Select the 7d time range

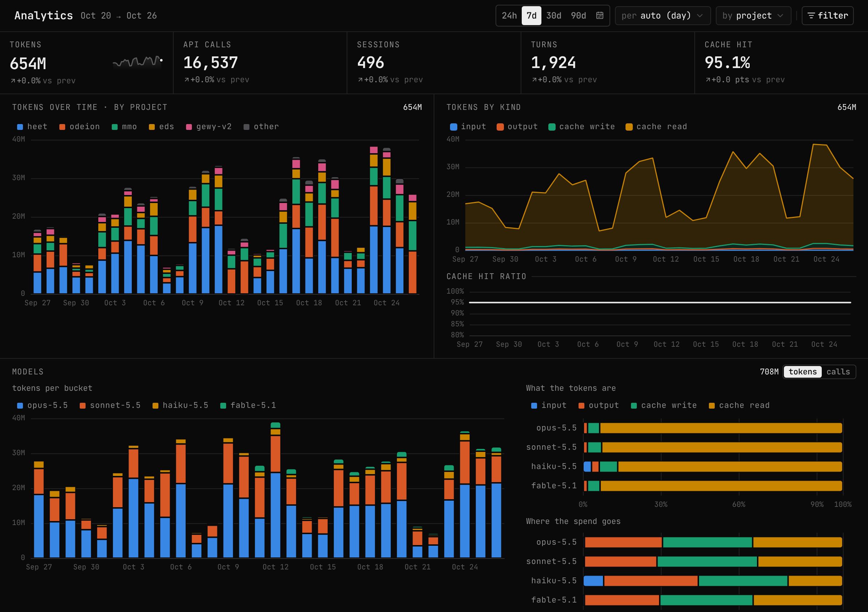click(531, 16)
